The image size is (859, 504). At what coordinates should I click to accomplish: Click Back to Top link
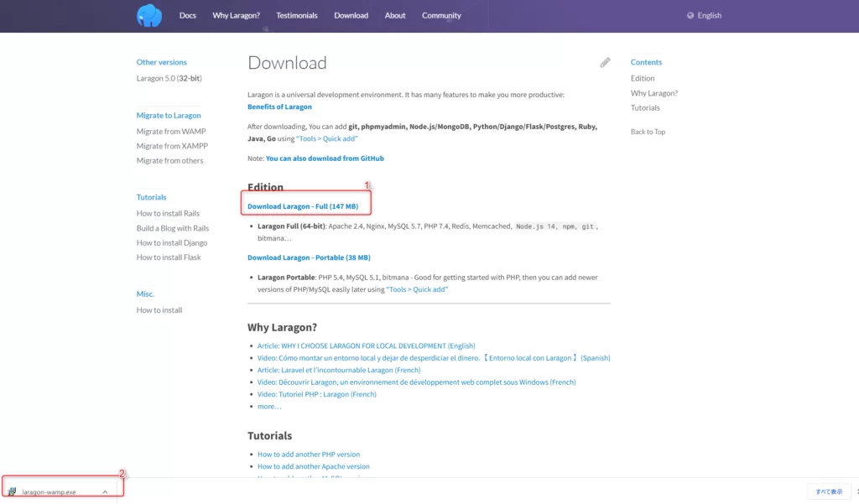[648, 132]
